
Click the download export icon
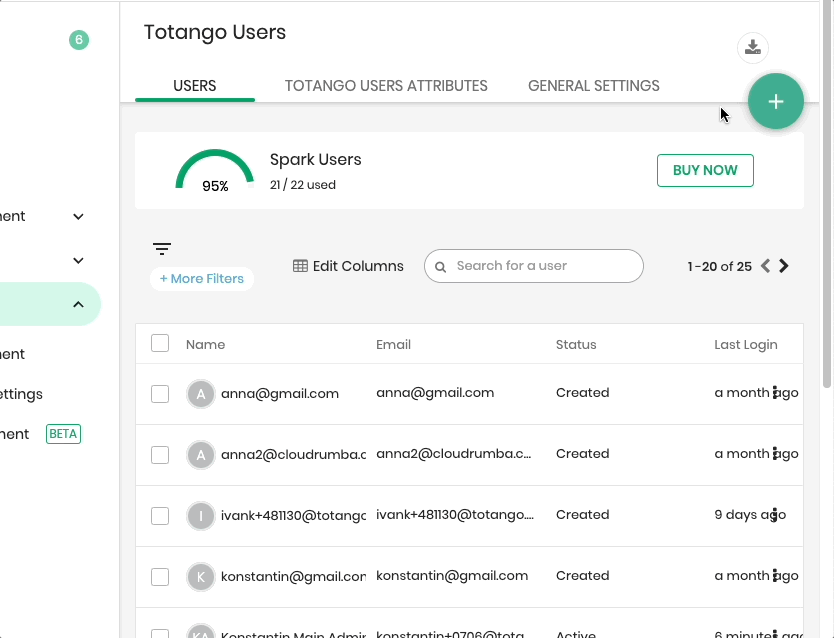click(753, 48)
